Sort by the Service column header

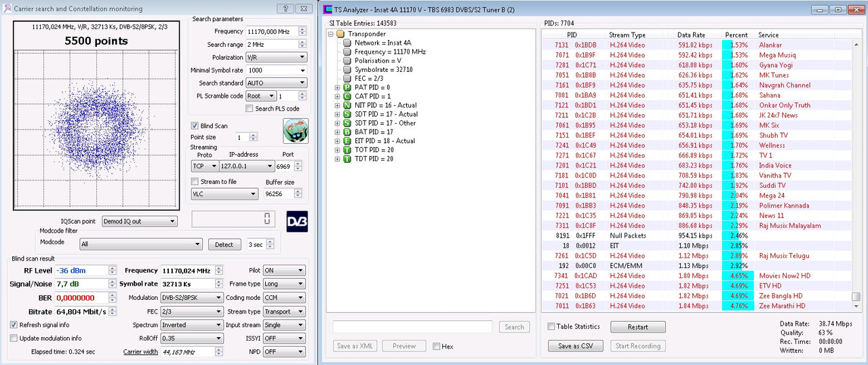(x=768, y=35)
